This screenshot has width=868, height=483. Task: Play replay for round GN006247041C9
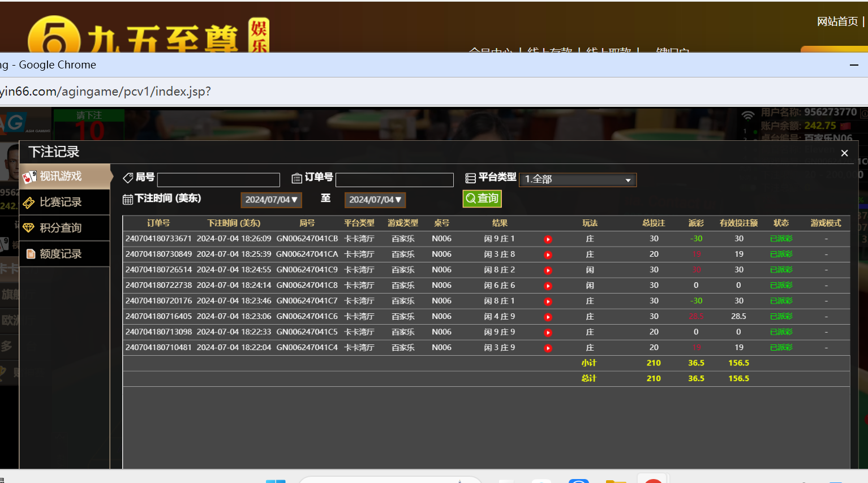click(x=548, y=270)
